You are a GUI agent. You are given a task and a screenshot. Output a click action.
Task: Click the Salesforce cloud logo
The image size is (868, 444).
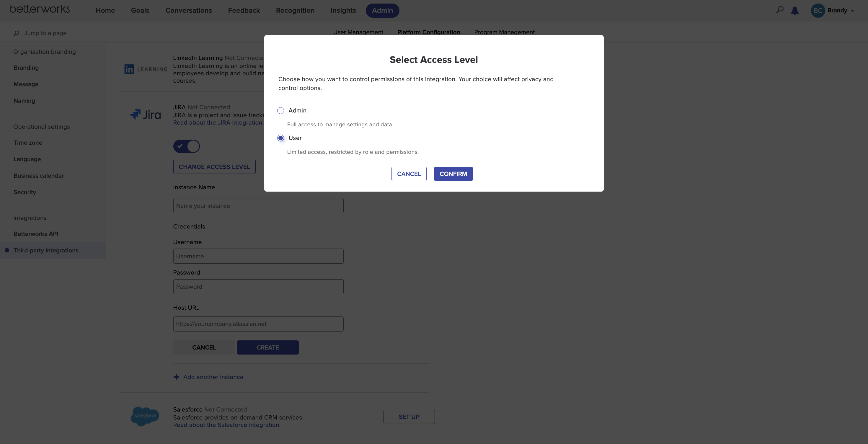pyautogui.click(x=145, y=416)
